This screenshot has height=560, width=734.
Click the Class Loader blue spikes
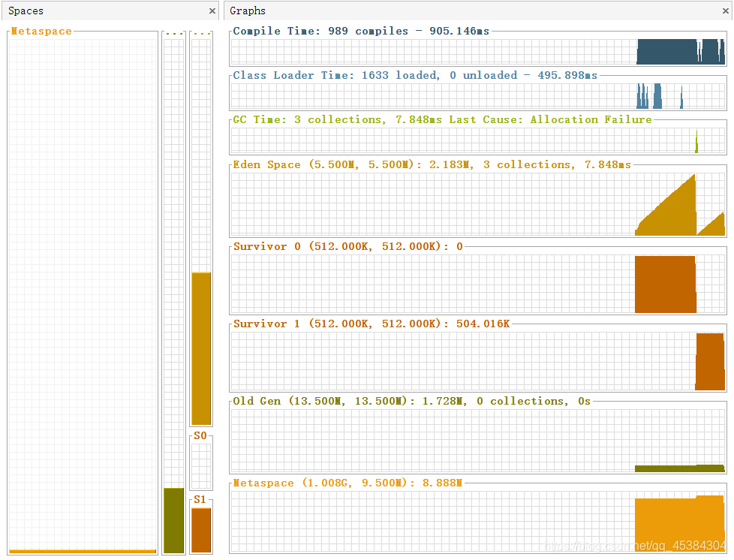click(x=660, y=96)
